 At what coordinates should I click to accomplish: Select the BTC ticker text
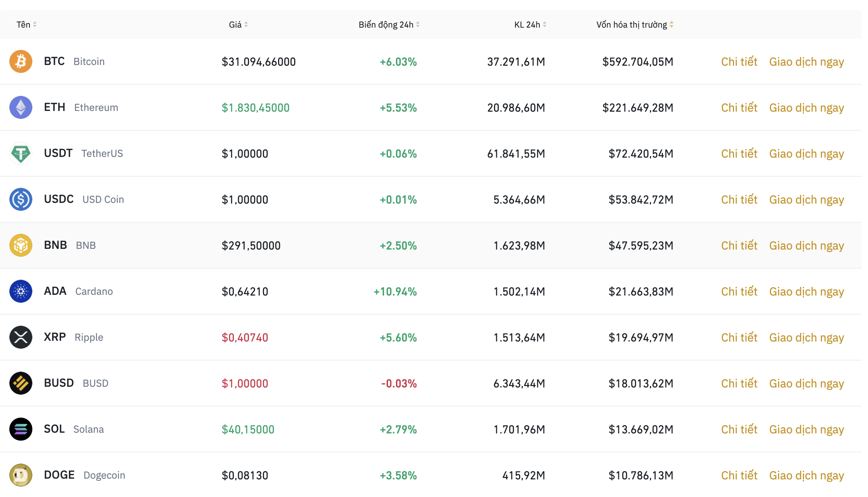point(54,61)
